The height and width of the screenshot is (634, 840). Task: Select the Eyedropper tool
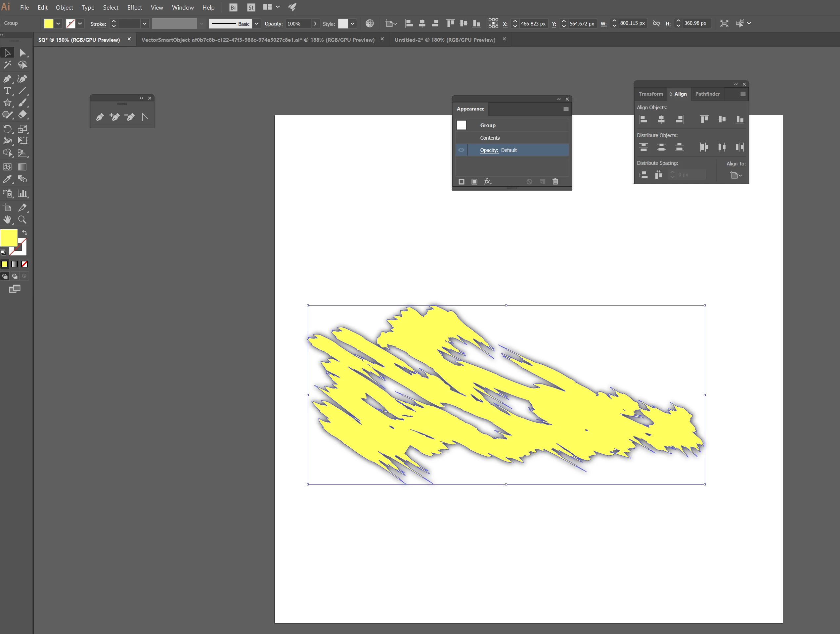click(x=7, y=179)
